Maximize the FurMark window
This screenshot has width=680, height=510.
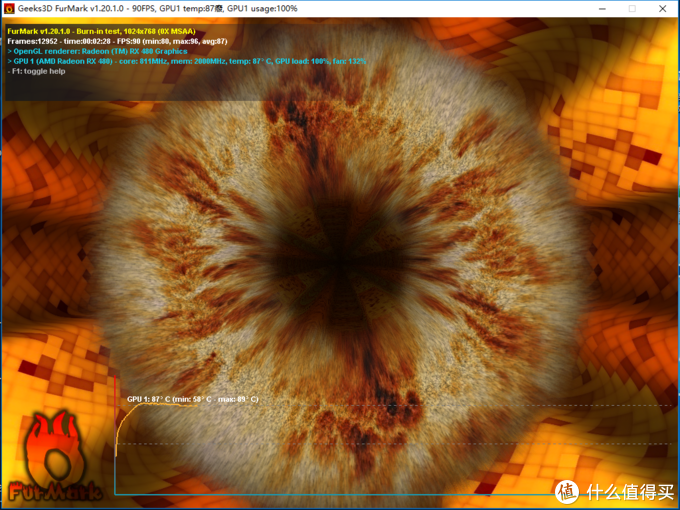(x=631, y=8)
